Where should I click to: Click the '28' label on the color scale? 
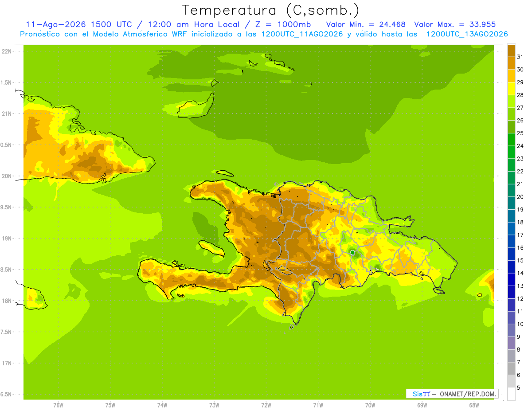click(x=520, y=95)
